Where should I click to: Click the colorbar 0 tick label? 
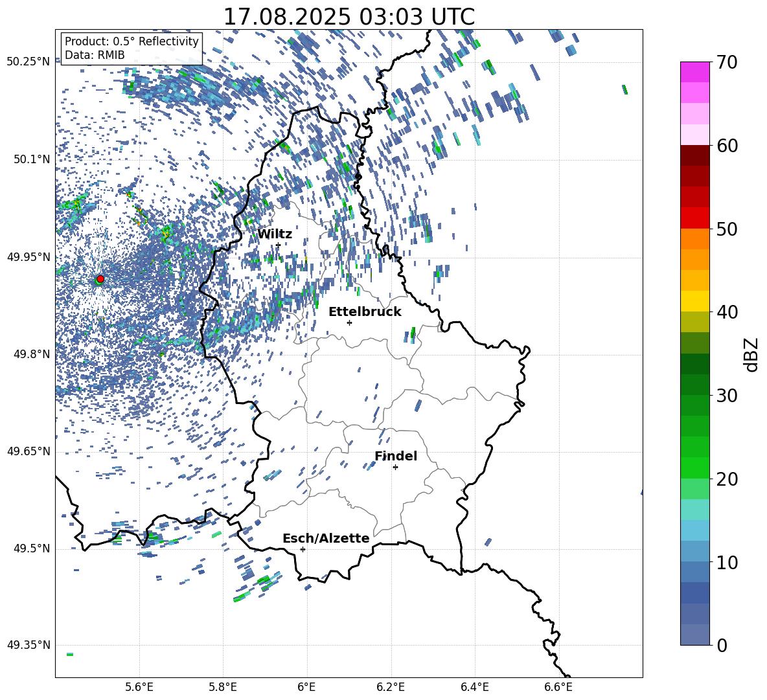[x=722, y=645]
